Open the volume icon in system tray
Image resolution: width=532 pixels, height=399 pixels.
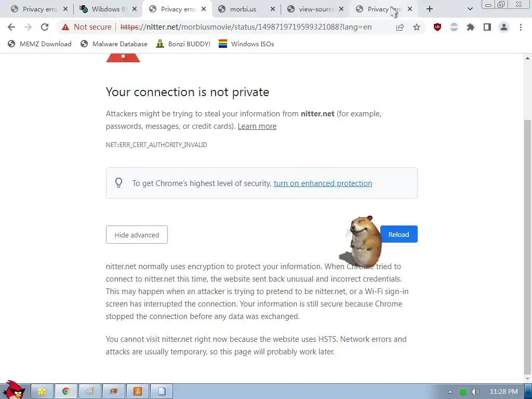pos(475,392)
